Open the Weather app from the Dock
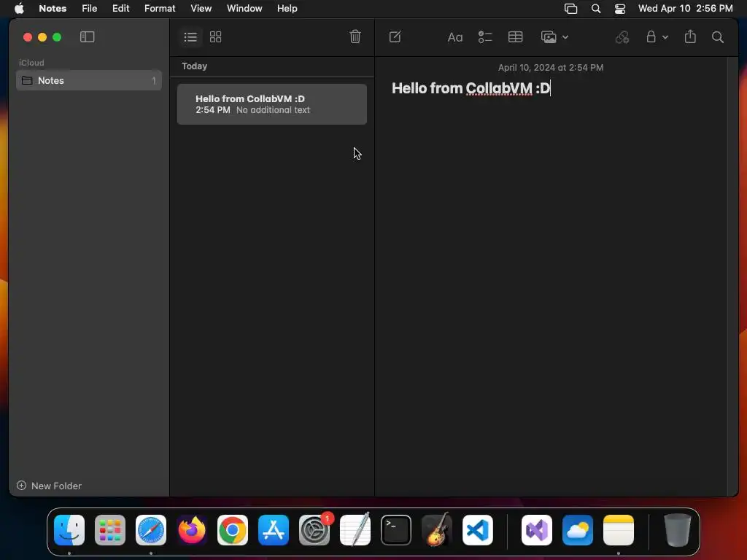The height and width of the screenshot is (560, 747). coord(578,530)
